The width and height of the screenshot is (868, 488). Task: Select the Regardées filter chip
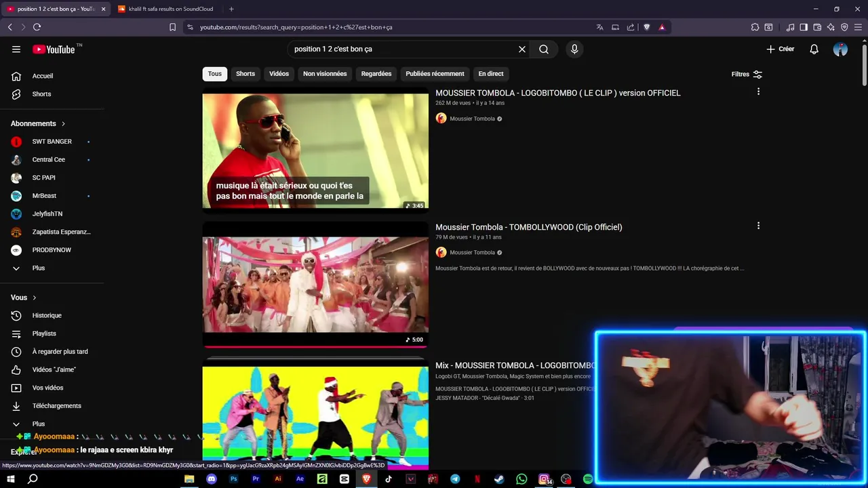[x=376, y=74]
